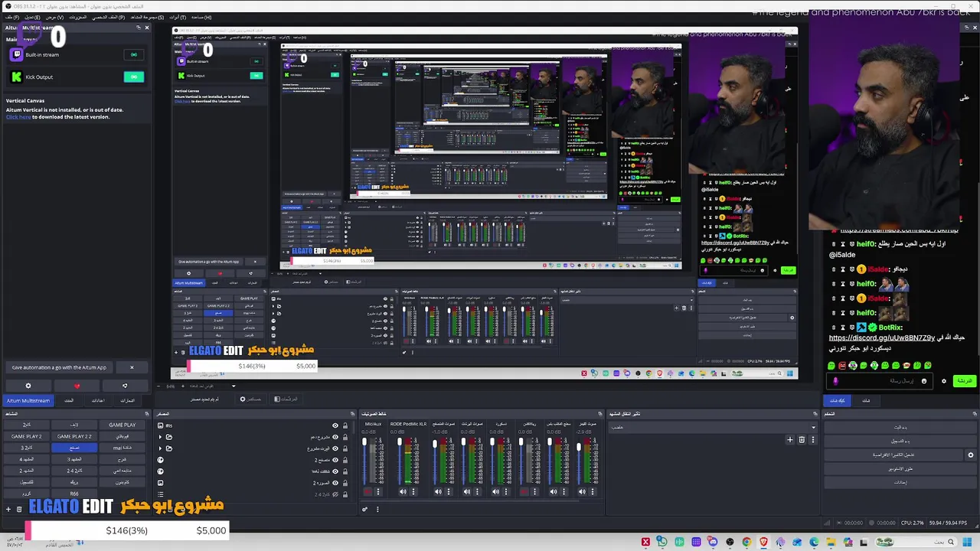Undock the Audio Mixer panel
Screen dimensions: 980x551
point(600,414)
